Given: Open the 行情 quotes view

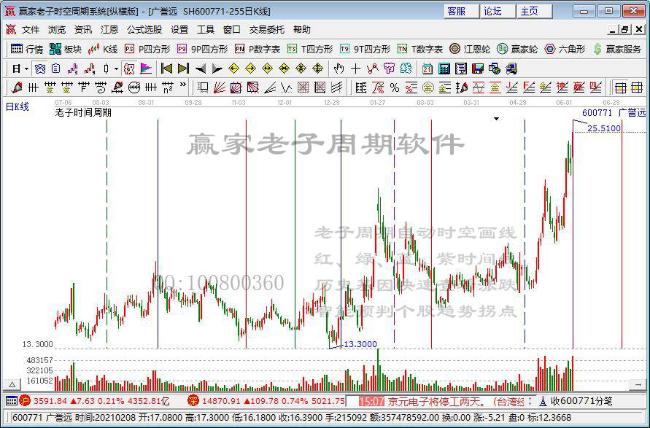Looking at the screenshot, I should click(x=27, y=49).
